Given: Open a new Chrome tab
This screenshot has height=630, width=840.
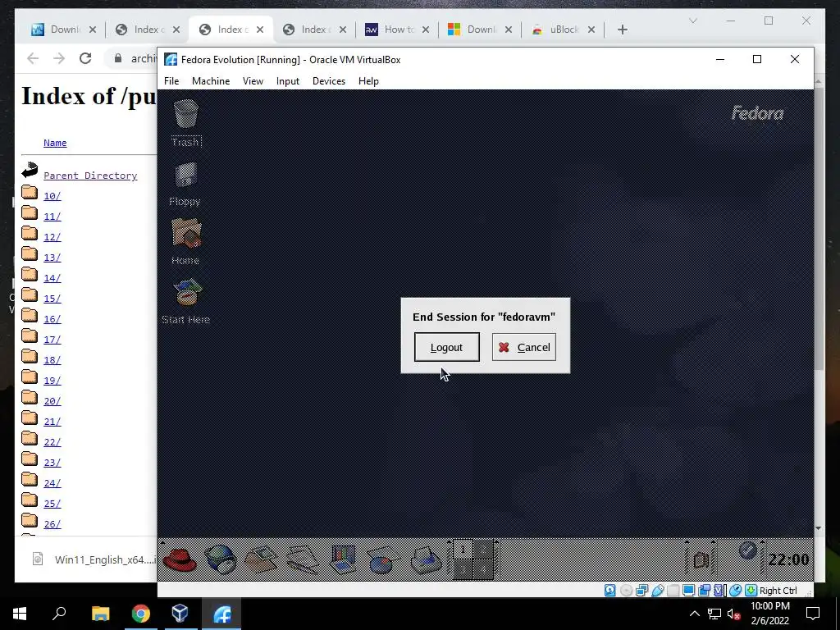Looking at the screenshot, I should (x=622, y=30).
